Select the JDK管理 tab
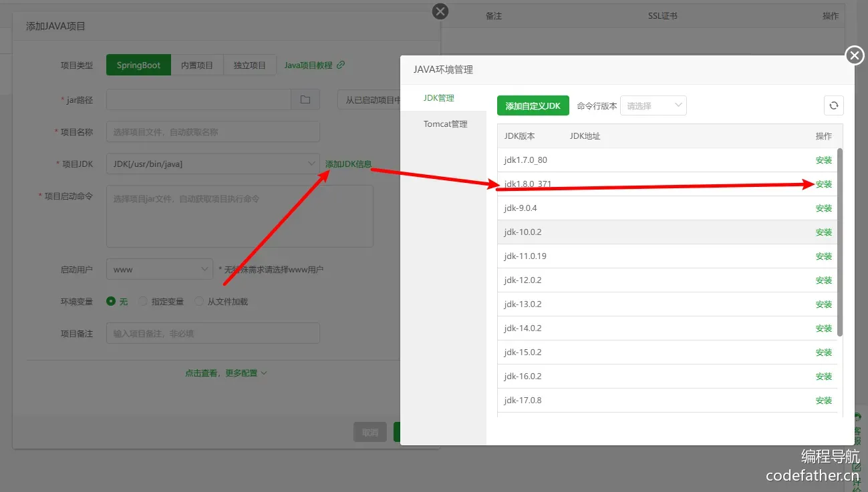 point(438,98)
